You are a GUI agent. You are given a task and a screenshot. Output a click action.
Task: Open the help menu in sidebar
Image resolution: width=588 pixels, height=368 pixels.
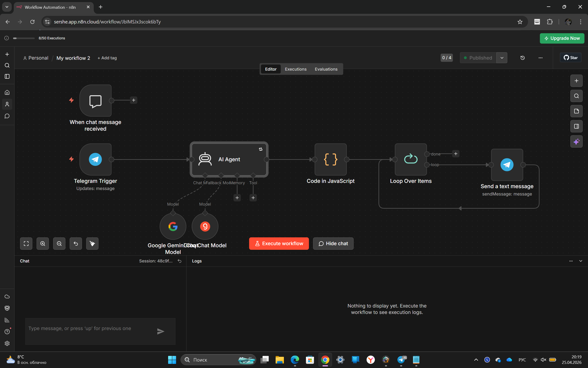(7, 332)
